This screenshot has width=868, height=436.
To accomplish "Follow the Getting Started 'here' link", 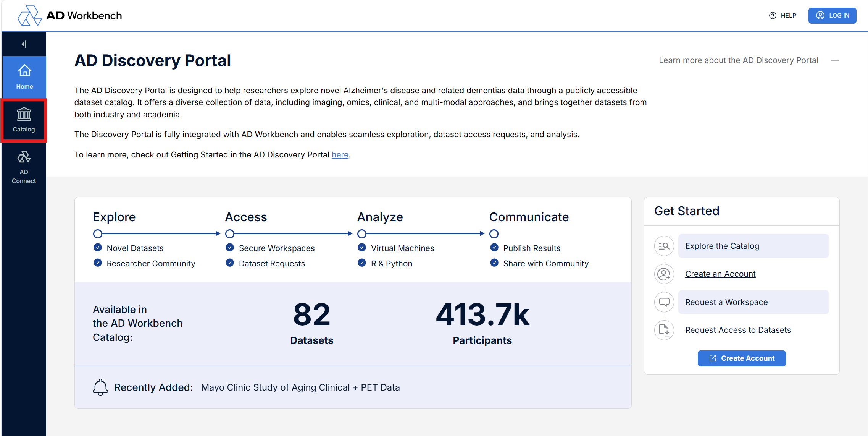I will 340,155.
